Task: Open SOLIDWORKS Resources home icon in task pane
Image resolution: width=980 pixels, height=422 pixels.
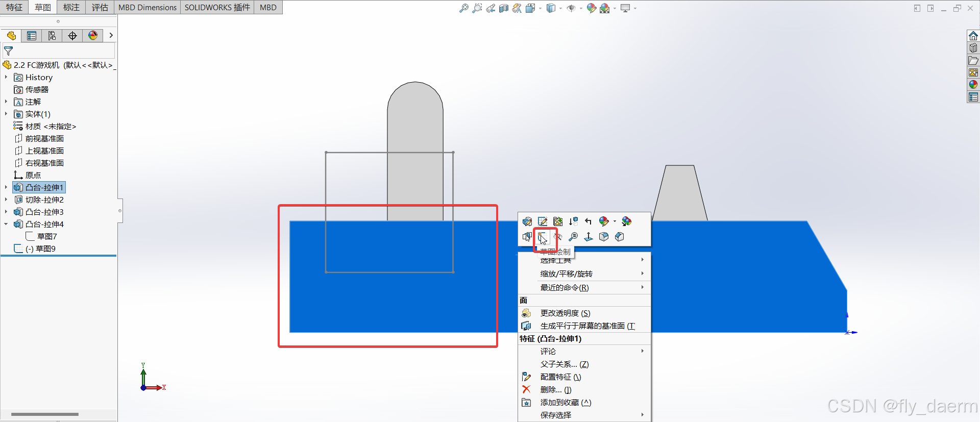Action: click(x=973, y=36)
